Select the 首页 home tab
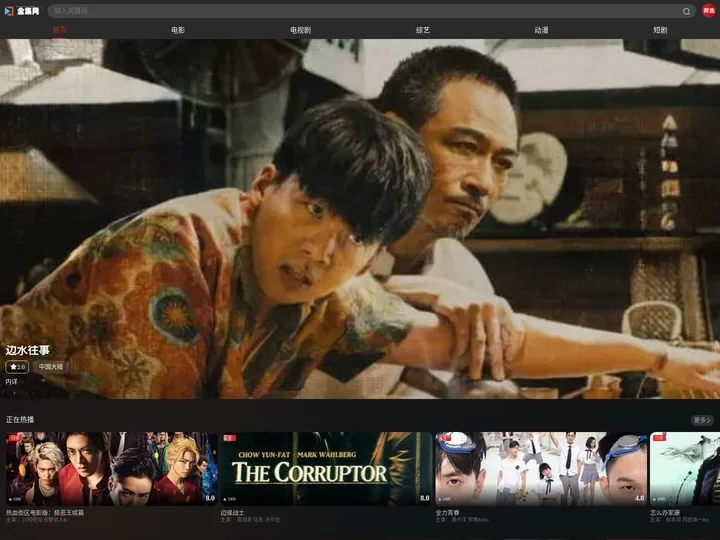This screenshot has width=720, height=540. point(59,30)
